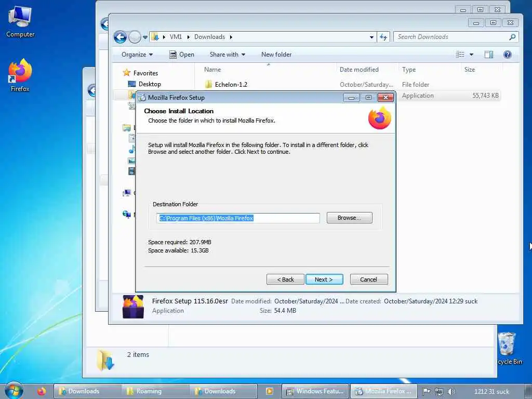
Task: Click the Firefox pinned taskbar icon
Action: pyautogui.click(x=42, y=391)
